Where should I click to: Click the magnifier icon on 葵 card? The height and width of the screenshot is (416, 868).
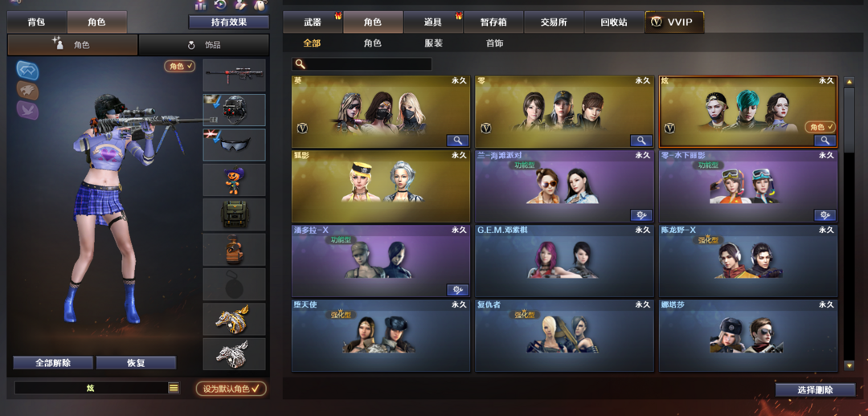tap(457, 141)
